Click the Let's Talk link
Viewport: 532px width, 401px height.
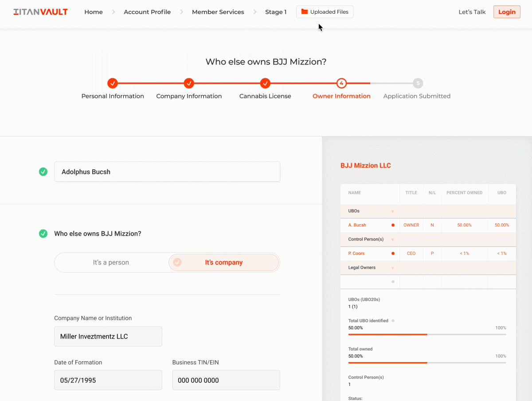[472, 12]
